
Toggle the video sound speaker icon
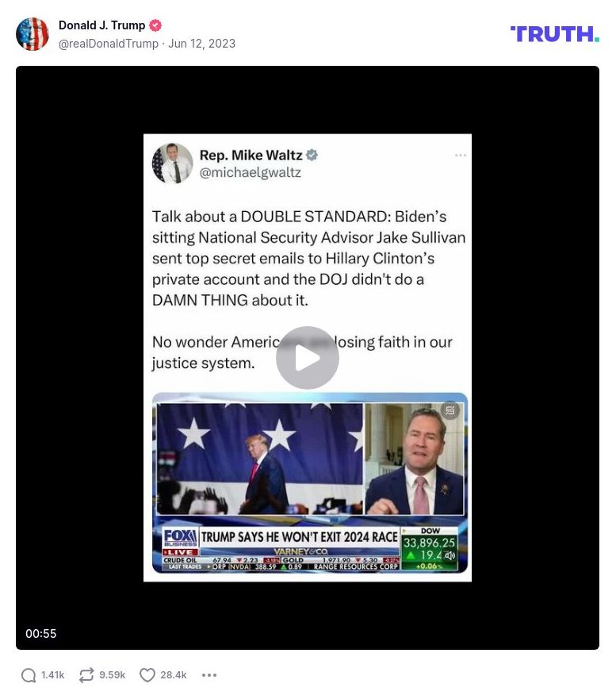click(450, 555)
